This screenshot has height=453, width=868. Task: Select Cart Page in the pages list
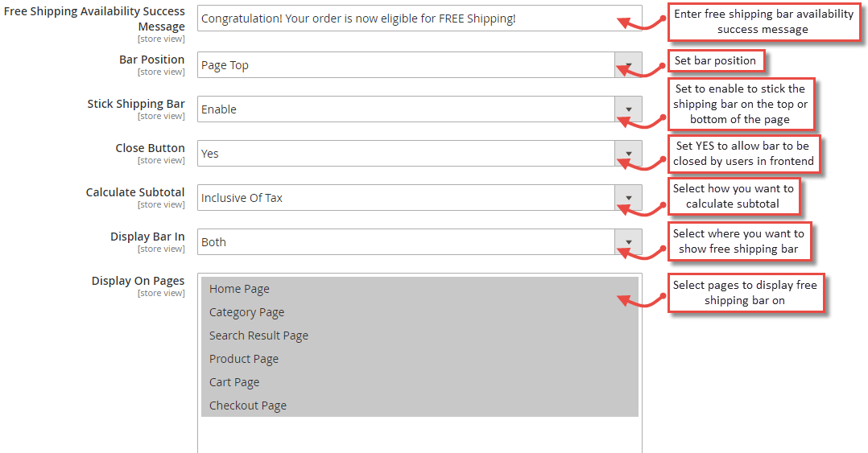tap(234, 382)
